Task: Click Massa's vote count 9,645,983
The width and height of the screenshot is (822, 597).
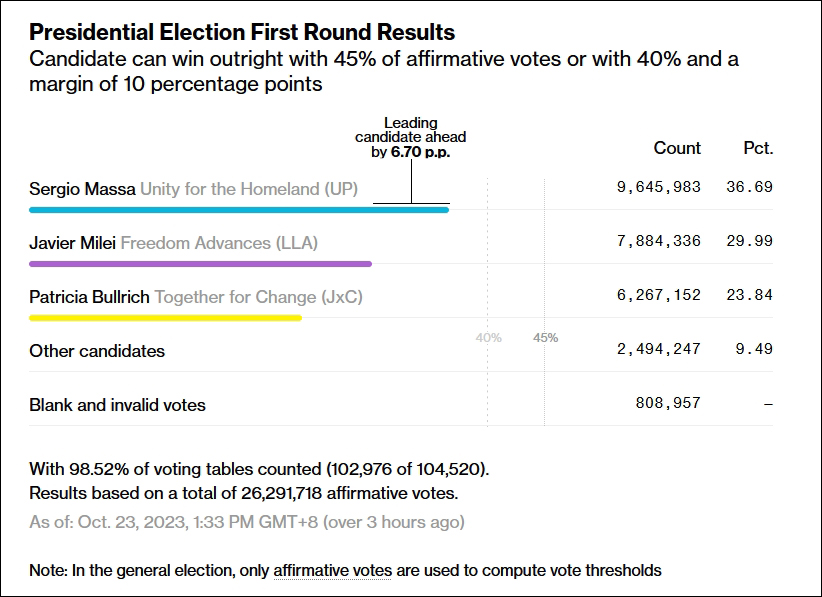Action: point(660,187)
